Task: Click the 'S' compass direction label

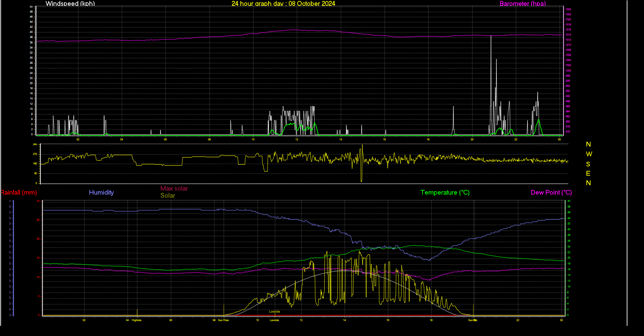Action: click(x=588, y=164)
